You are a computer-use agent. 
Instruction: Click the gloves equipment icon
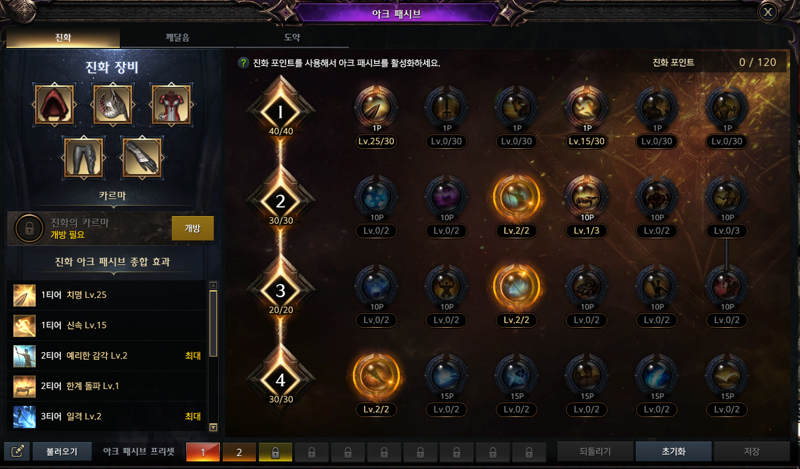point(142,158)
